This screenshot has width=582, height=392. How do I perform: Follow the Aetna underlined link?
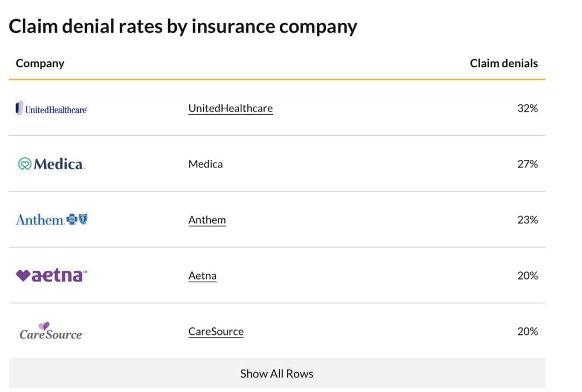coord(202,276)
